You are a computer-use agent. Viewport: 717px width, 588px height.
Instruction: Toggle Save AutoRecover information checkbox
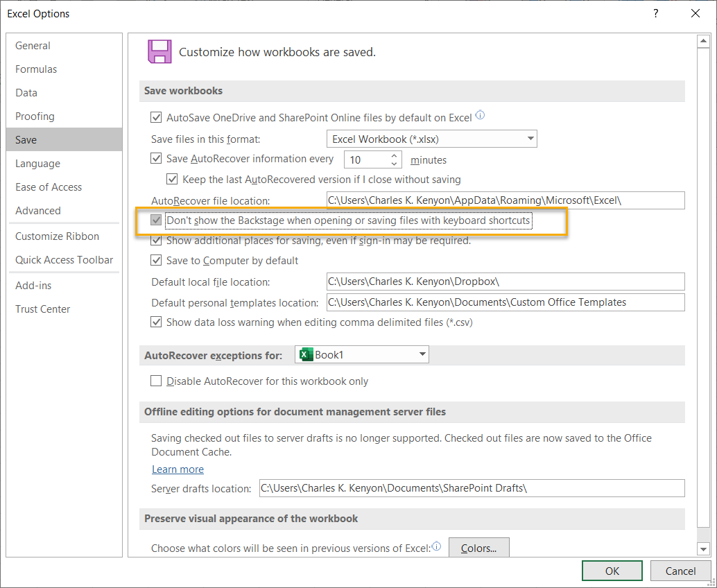(x=156, y=159)
